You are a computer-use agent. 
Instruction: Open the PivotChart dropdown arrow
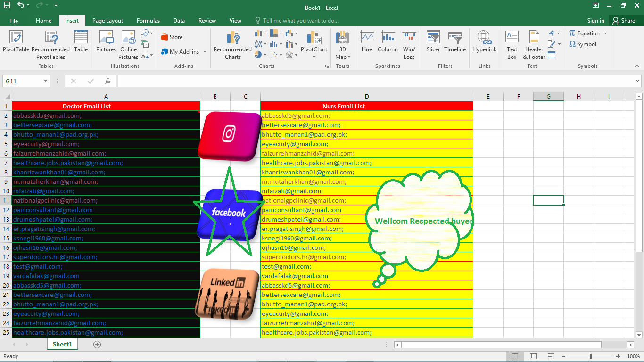pyautogui.click(x=314, y=57)
